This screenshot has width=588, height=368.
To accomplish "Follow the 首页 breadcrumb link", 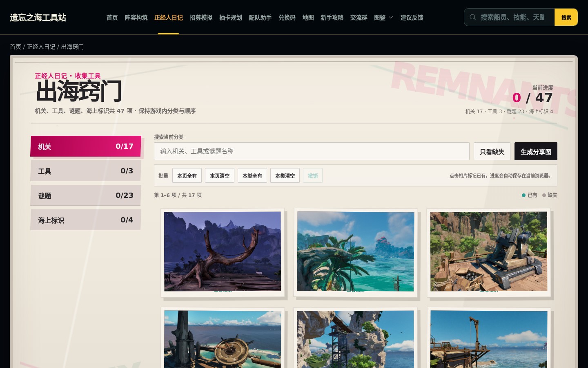I will click(x=16, y=47).
